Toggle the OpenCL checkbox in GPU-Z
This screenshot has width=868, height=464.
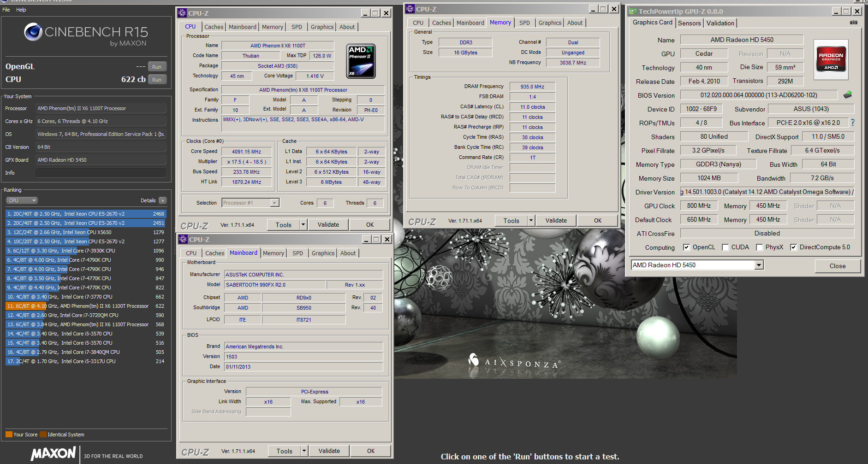(x=686, y=247)
